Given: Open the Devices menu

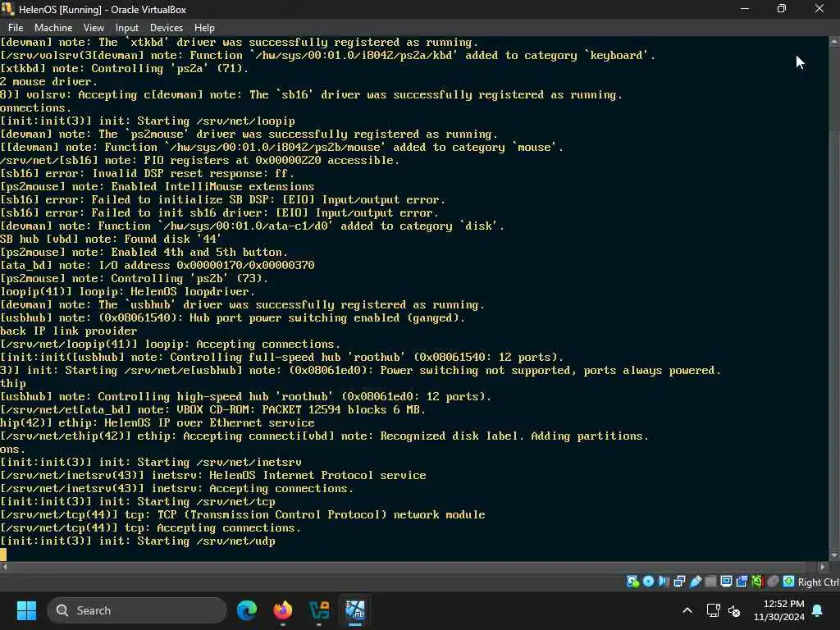Looking at the screenshot, I should tap(166, 28).
